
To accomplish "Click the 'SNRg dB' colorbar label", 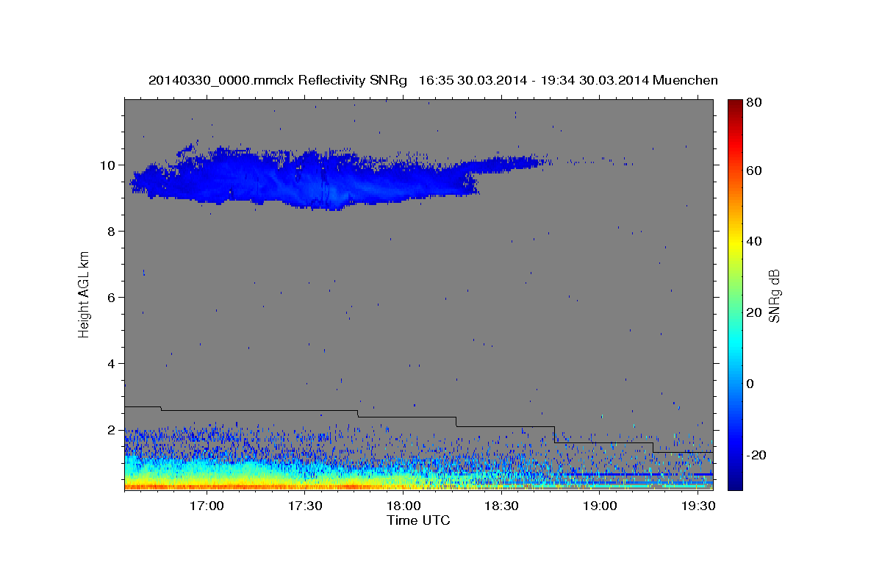I will tap(774, 295).
